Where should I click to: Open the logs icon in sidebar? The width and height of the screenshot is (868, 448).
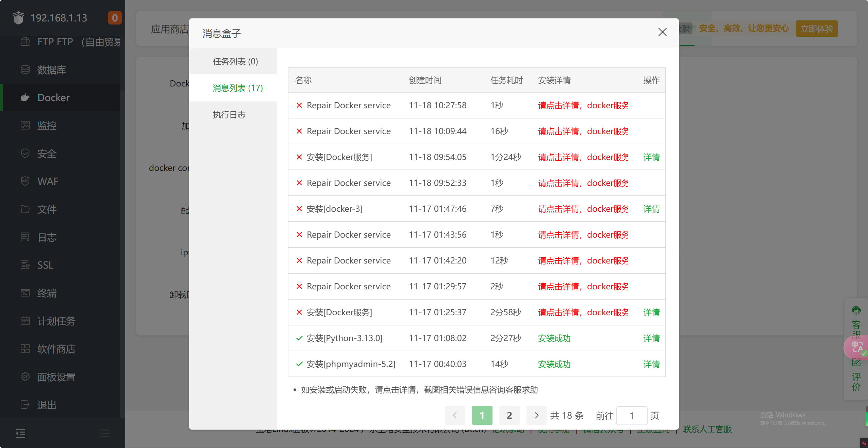tap(25, 237)
